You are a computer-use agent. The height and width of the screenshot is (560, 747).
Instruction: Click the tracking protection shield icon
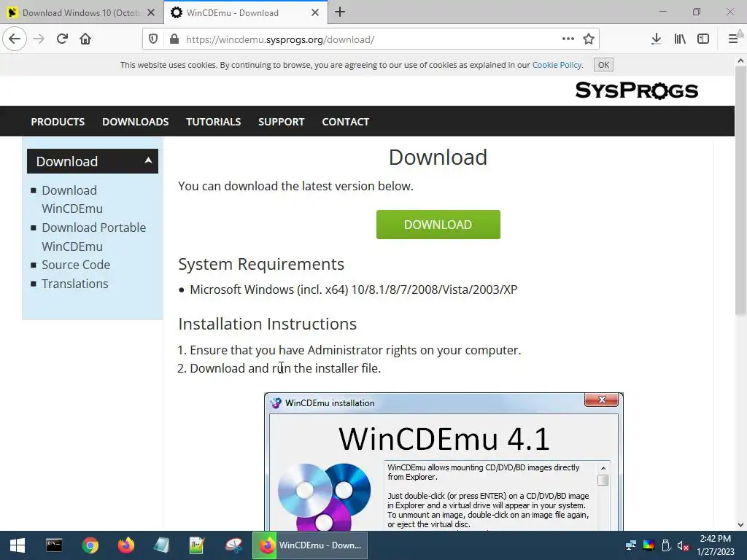click(153, 39)
